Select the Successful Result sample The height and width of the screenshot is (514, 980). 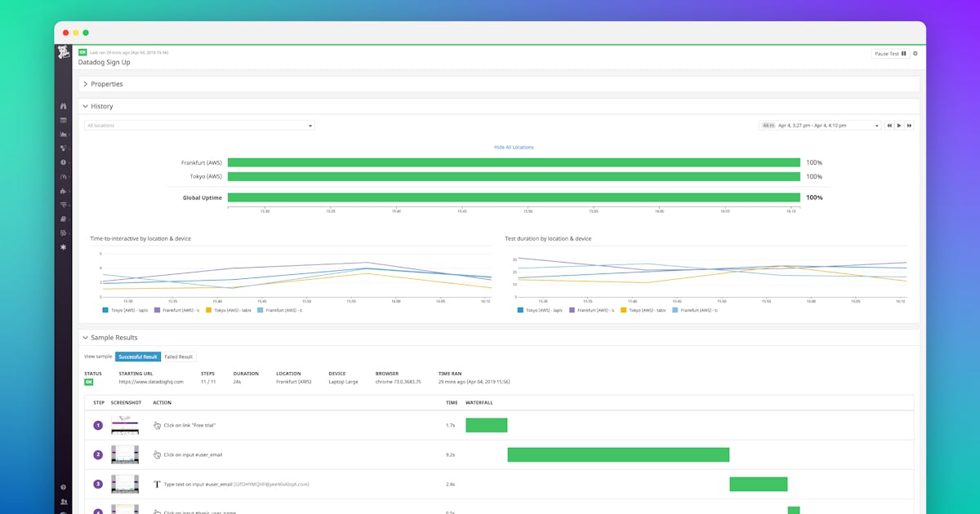click(x=137, y=357)
